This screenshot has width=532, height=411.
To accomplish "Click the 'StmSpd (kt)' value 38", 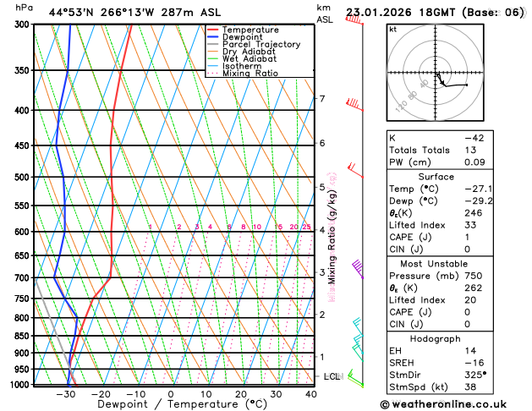I will 470,387.
